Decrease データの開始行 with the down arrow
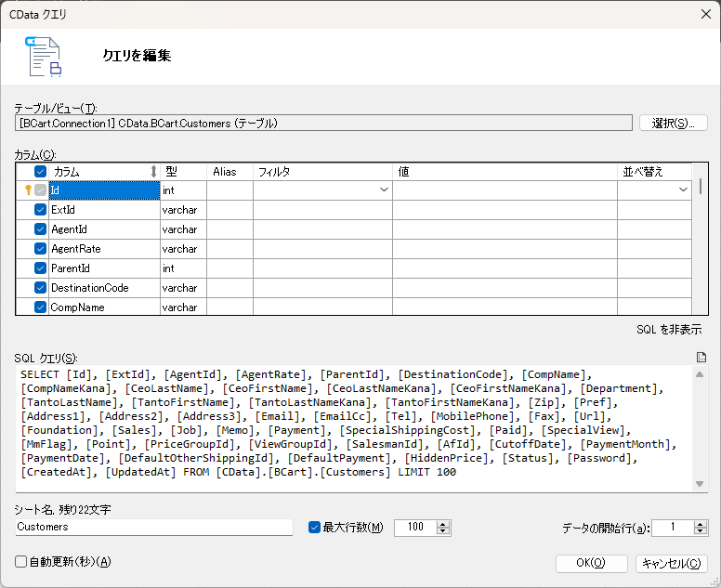Viewport: 721px width, 588px height. (700, 531)
